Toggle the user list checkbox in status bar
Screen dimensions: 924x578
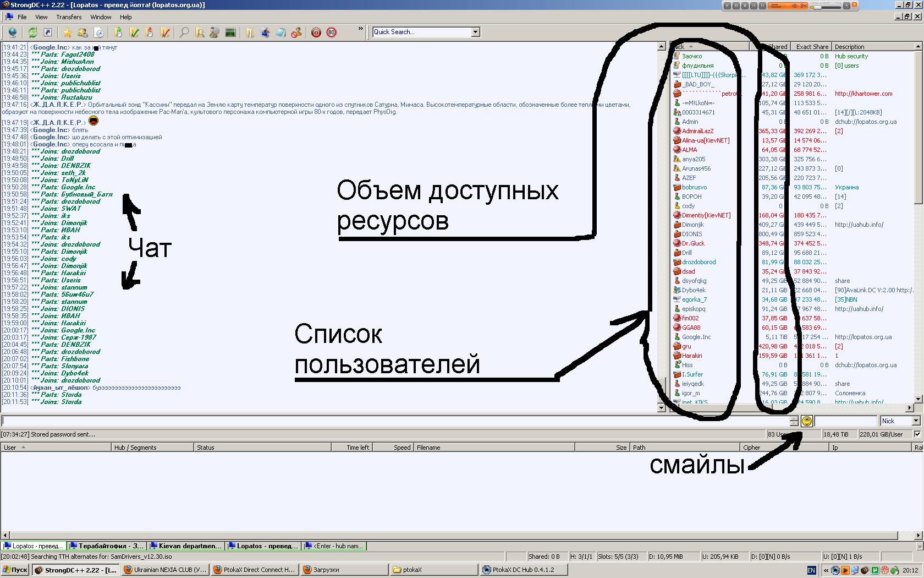pyautogui.click(x=917, y=434)
